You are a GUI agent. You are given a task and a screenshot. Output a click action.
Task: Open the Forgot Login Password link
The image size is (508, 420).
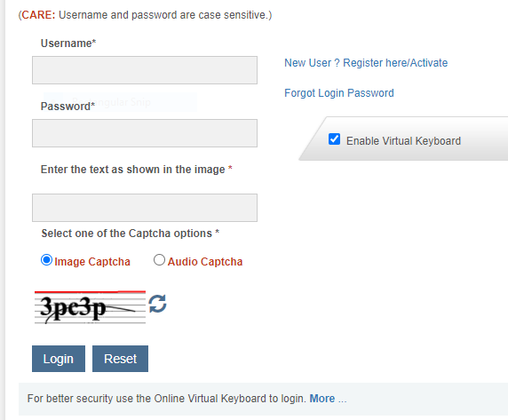[339, 93]
